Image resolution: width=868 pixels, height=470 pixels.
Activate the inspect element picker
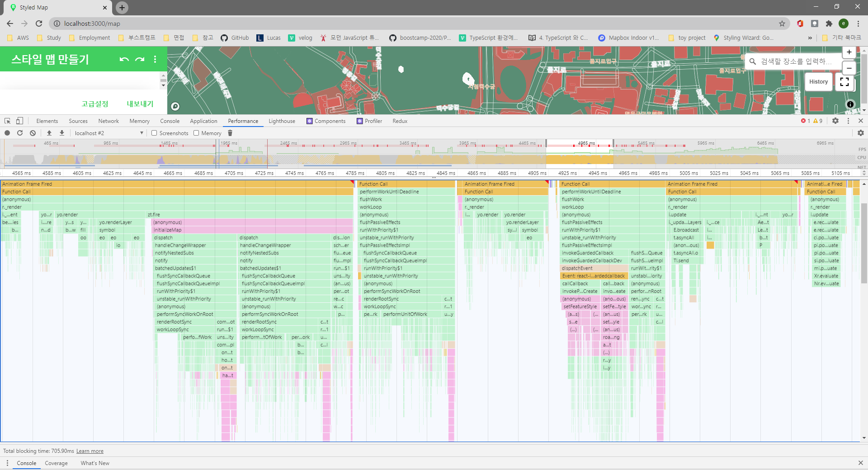click(x=8, y=121)
